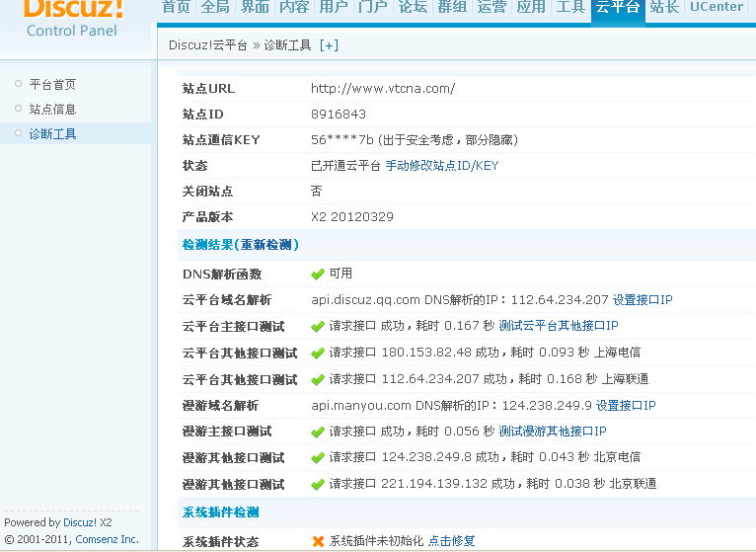Click the product version X2 20120329
756x552 pixels.
tap(352, 216)
